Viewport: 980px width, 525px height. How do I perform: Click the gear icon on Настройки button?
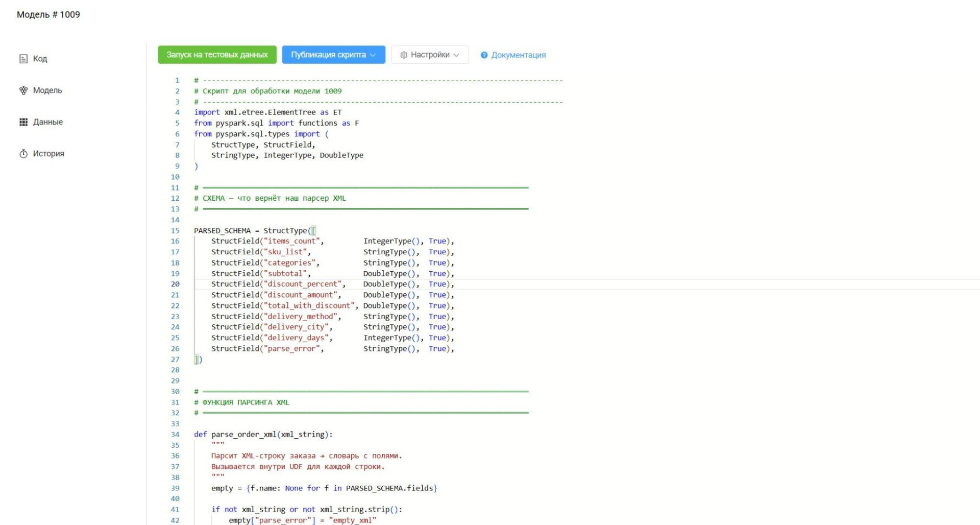tap(404, 55)
